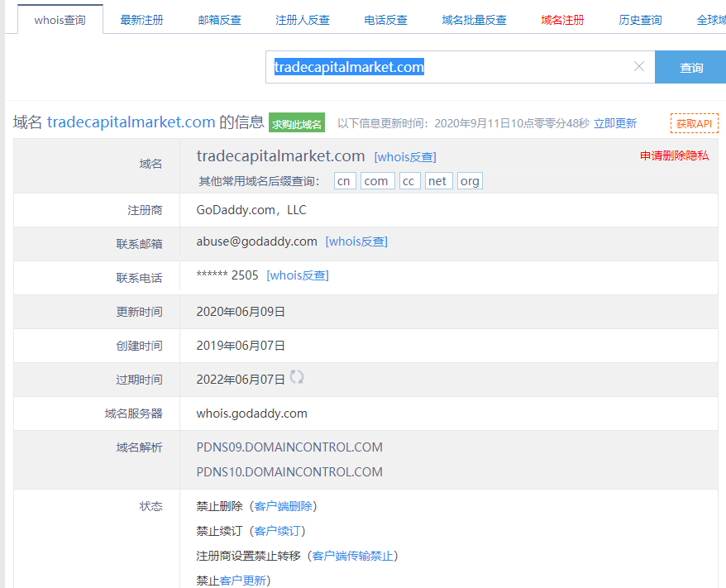726x588 pixels.
Task: Click the 客户端传输禁止 status link
Action: [353, 556]
